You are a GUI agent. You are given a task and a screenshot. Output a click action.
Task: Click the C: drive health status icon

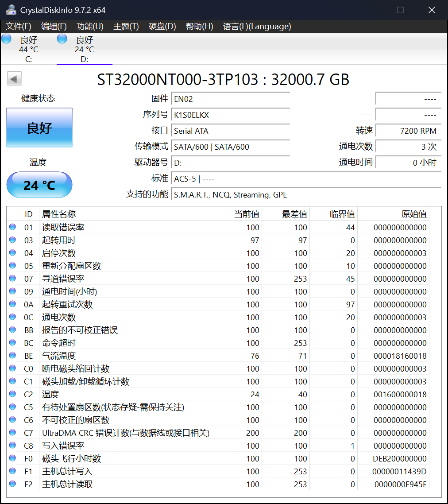[x=6, y=39]
